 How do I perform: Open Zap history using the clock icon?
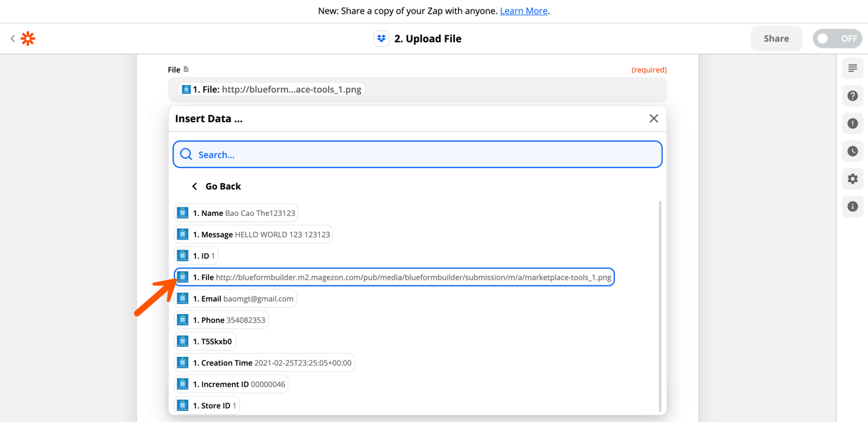tap(852, 151)
